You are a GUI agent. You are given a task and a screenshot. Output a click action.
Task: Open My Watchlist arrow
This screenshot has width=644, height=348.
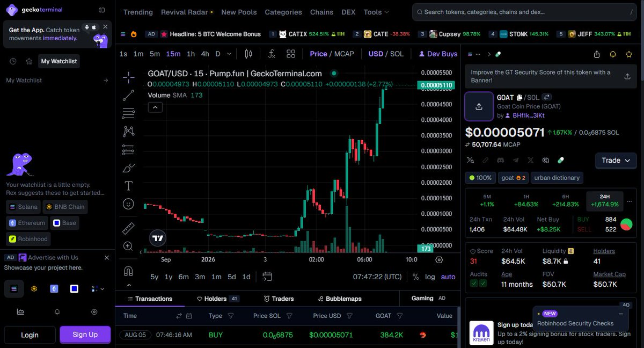click(106, 81)
